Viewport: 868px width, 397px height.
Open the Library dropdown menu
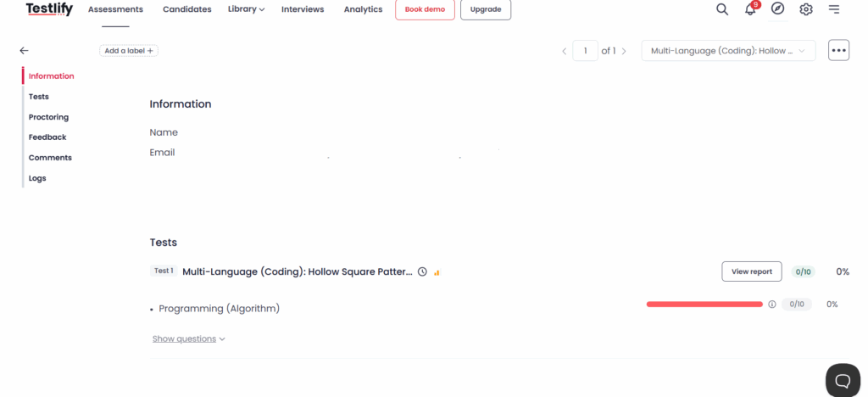pyautogui.click(x=247, y=9)
